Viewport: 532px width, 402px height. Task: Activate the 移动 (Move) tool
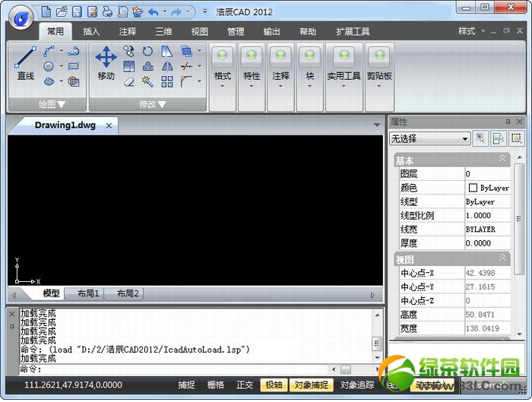point(106,63)
